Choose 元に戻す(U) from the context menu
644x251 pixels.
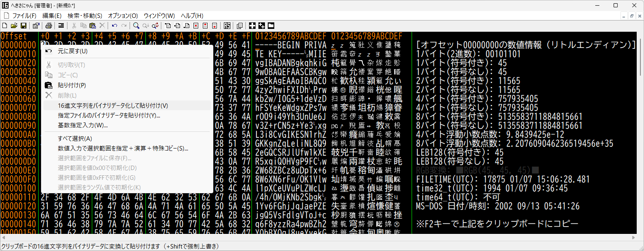[72, 51]
